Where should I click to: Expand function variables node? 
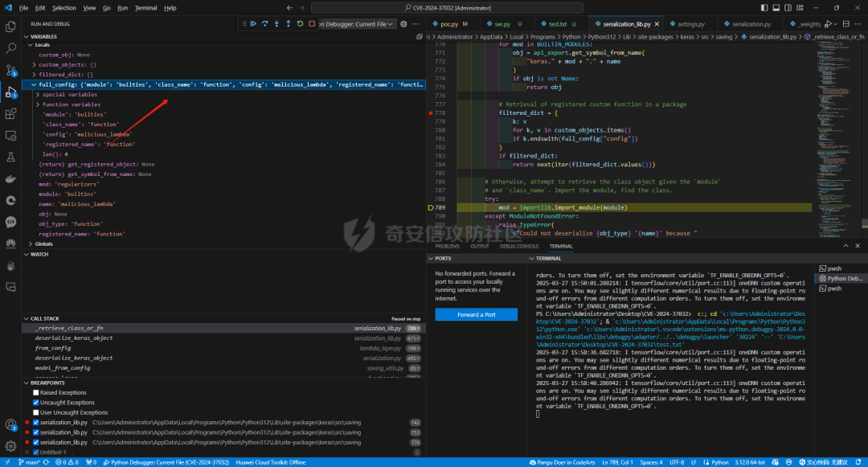[x=38, y=104]
